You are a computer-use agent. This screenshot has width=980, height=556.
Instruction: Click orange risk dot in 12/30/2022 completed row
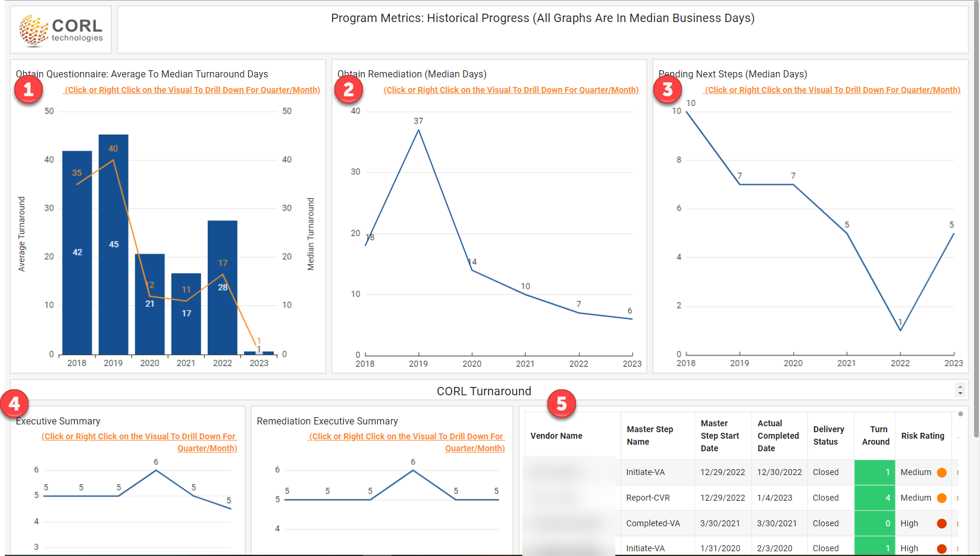coord(942,472)
